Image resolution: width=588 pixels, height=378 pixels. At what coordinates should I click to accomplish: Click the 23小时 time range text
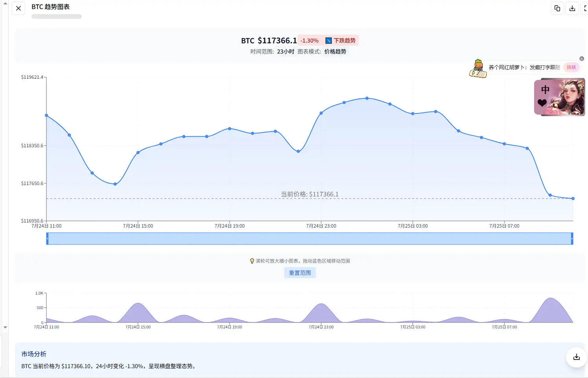tap(286, 52)
